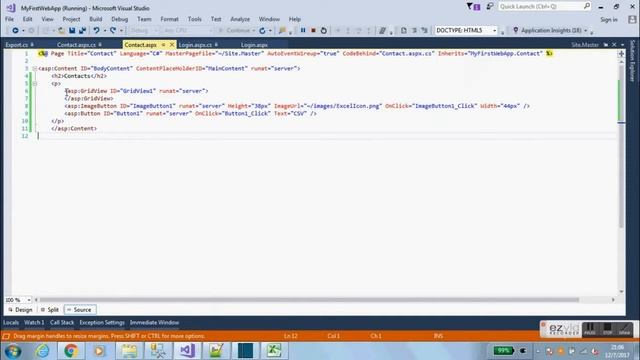
Task: Click the Navigate Backward toolbar icon
Action: (x=15, y=31)
